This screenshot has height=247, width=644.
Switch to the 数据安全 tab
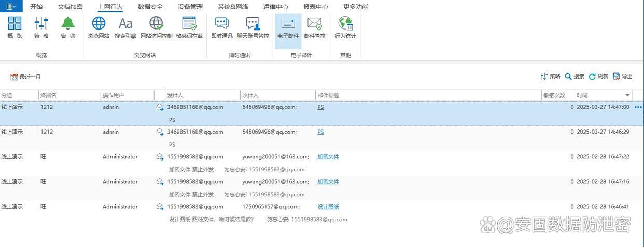pos(150,7)
